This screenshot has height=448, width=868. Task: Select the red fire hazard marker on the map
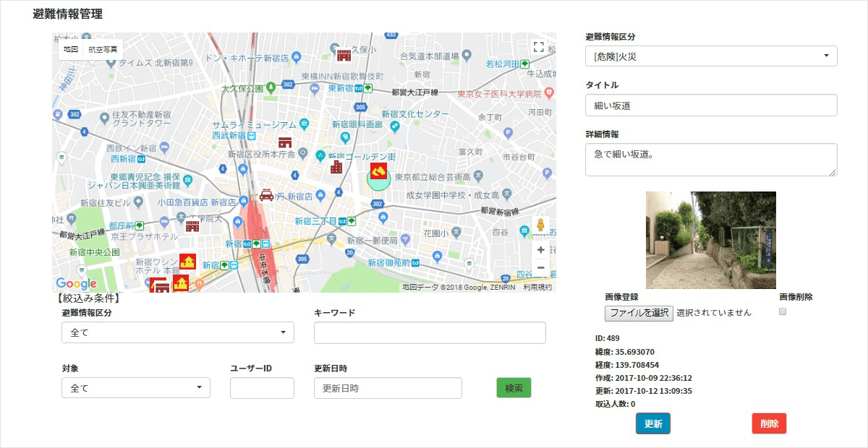pyautogui.click(x=377, y=171)
